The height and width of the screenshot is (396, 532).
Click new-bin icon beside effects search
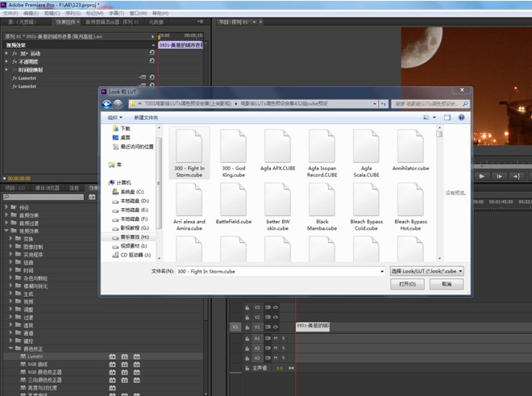point(92,197)
